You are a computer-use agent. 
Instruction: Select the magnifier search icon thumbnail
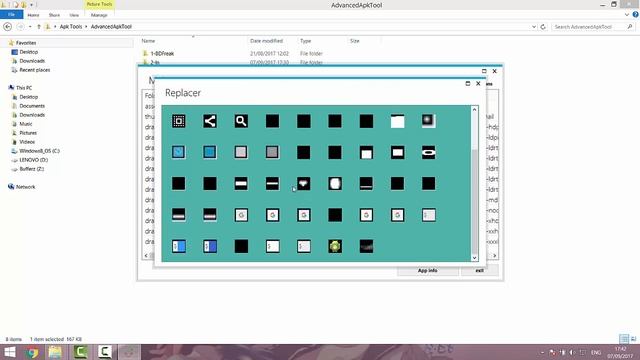[x=241, y=121]
